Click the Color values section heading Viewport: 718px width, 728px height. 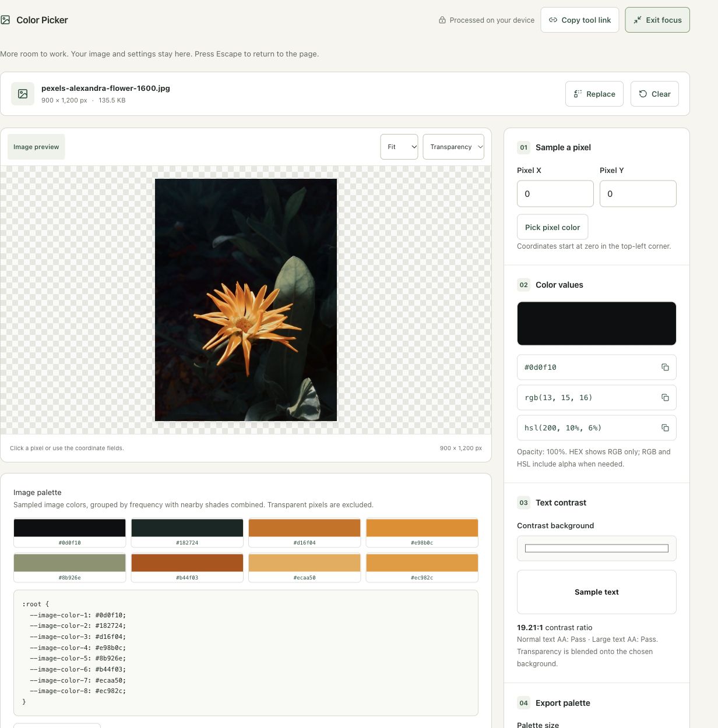559,285
